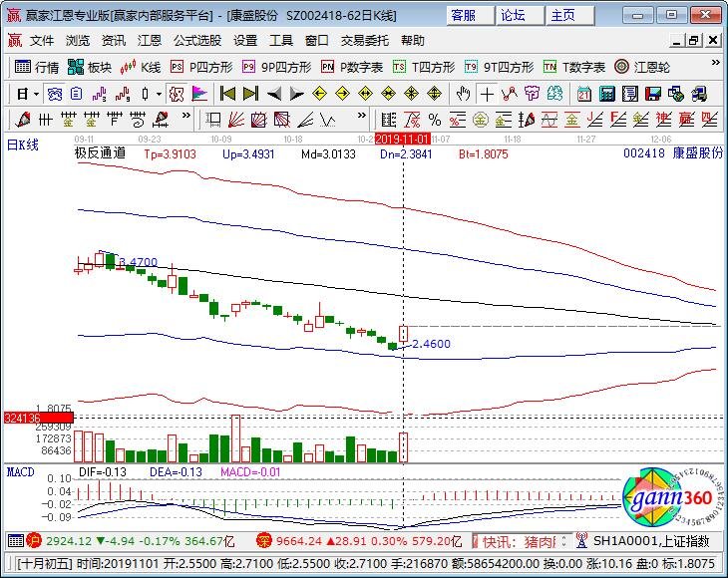Click the MACD indicator label
Screen dimensions: 728x578
click(20, 471)
